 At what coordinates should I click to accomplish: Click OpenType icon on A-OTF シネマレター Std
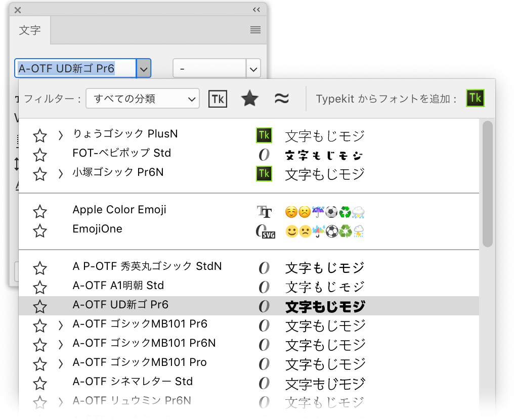(264, 383)
